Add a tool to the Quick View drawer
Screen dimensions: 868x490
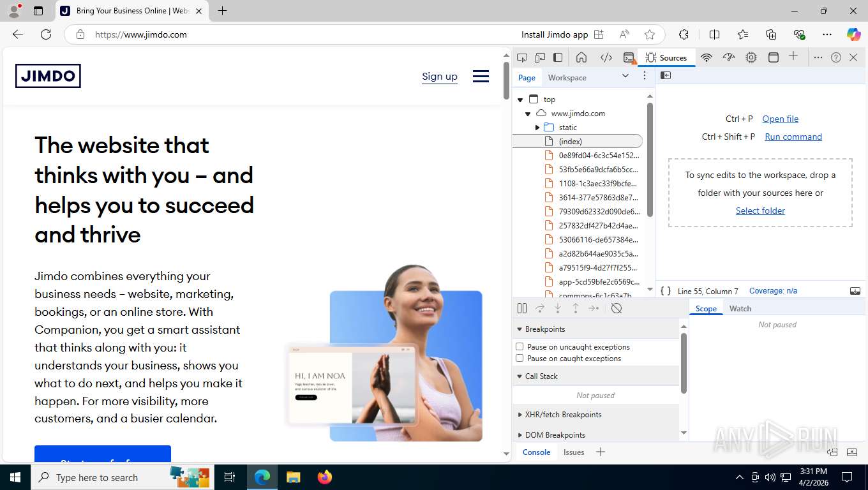click(x=601, y=452)
